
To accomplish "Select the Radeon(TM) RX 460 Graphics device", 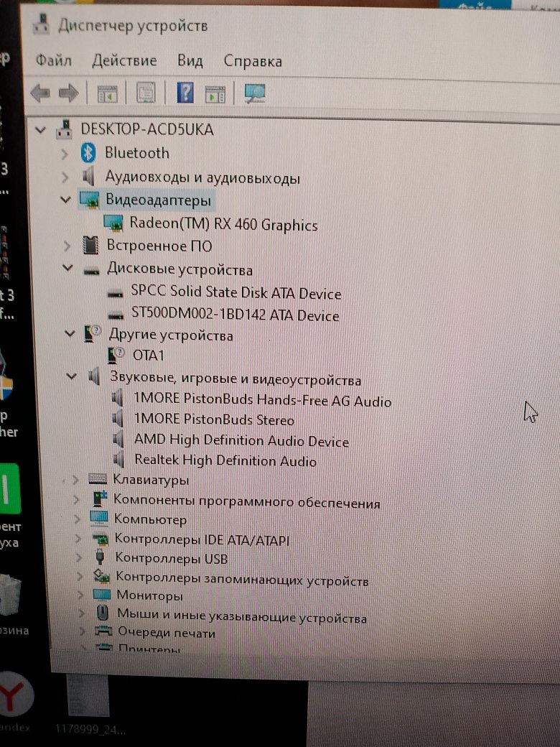I will [224, 224].
